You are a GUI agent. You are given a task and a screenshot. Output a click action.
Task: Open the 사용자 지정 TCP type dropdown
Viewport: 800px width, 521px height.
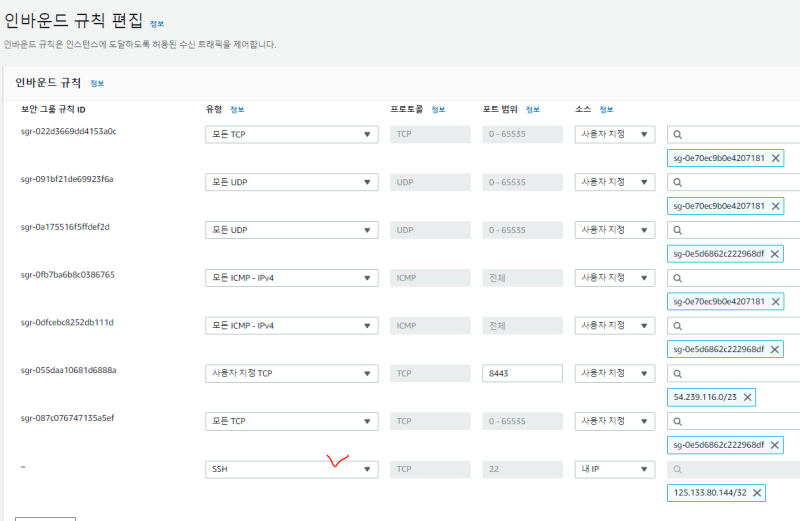pyautogui.click(x=291, y=373)
